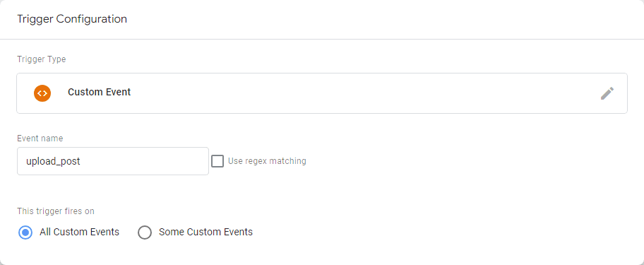
Task: Select the All Custom Events radio button
Action: [25, 232]
